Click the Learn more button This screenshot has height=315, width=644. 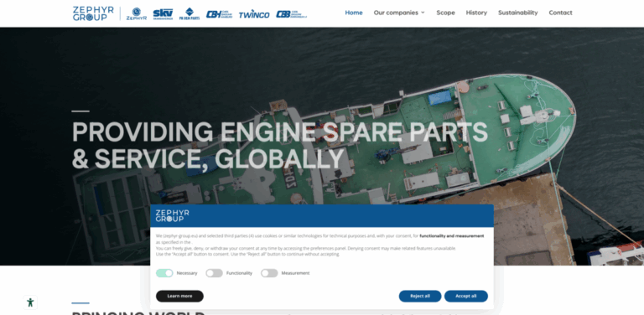pyautogui.click(x=179, y=296)
